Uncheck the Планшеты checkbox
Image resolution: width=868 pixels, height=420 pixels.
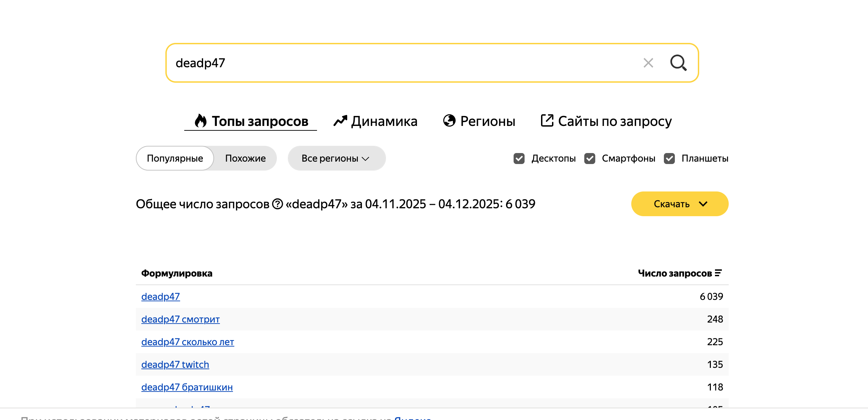[669, 159]
